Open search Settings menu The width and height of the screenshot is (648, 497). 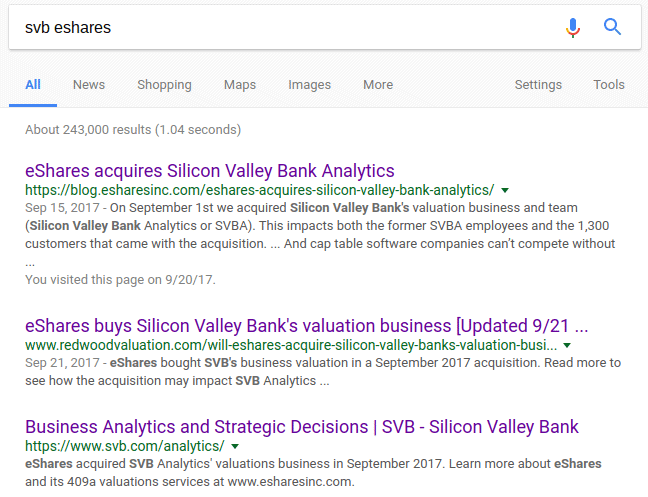click(538, 85)
